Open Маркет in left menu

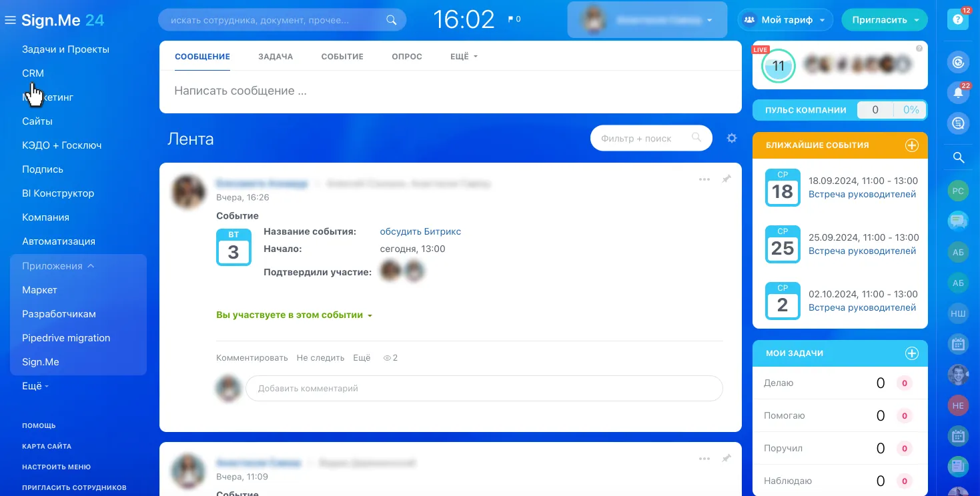[39, 290]
